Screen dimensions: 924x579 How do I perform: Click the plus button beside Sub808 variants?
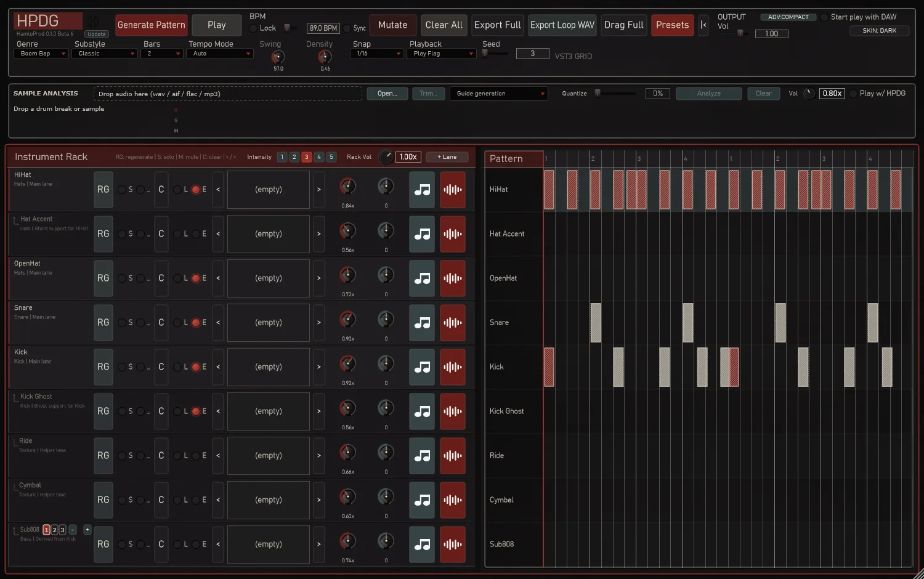pyautogui.click(x=87, y=530)
